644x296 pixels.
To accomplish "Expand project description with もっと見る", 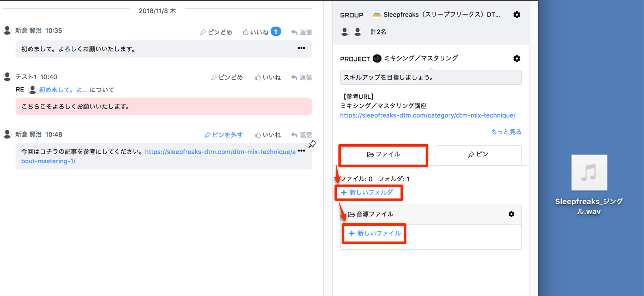I will [506, 132].
